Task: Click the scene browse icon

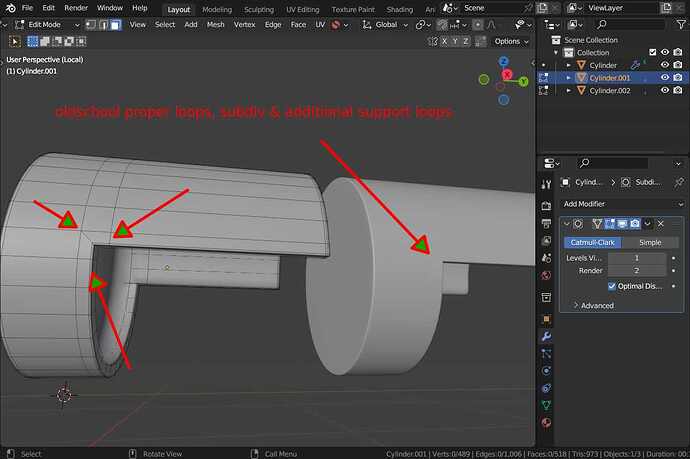Action: [450, 8]
